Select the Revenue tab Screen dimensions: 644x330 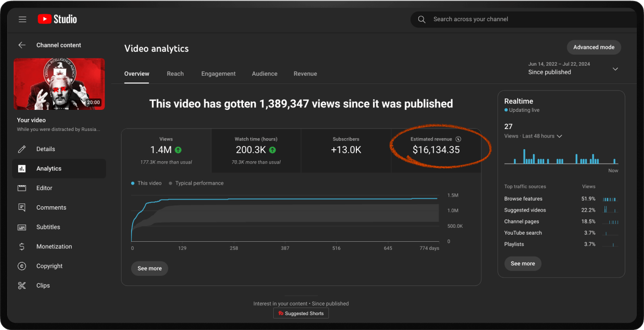305,74
